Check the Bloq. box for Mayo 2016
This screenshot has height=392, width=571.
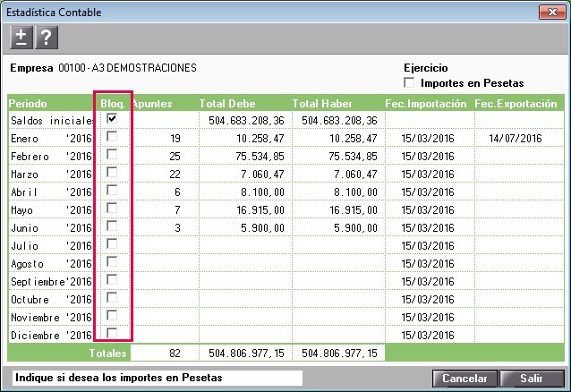click(x=112, y=208)
